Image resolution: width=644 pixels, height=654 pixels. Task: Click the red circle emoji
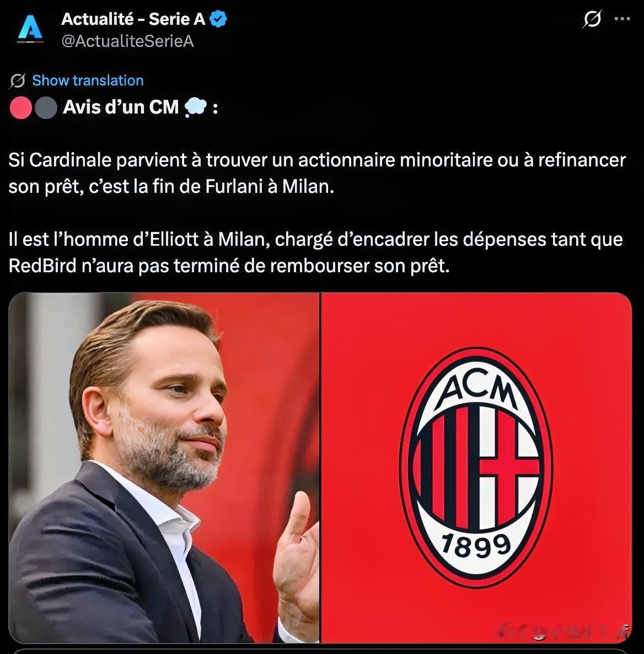(21, 107)
